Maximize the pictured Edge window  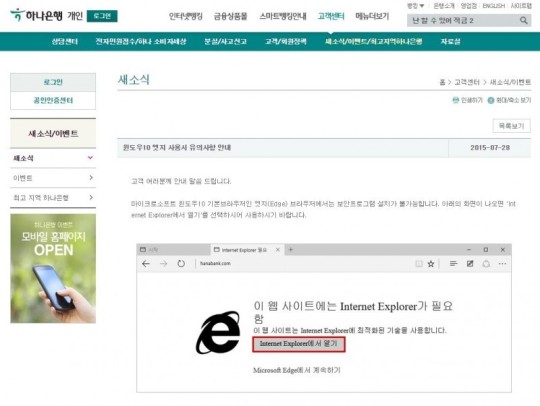click(x=486, y=250)
